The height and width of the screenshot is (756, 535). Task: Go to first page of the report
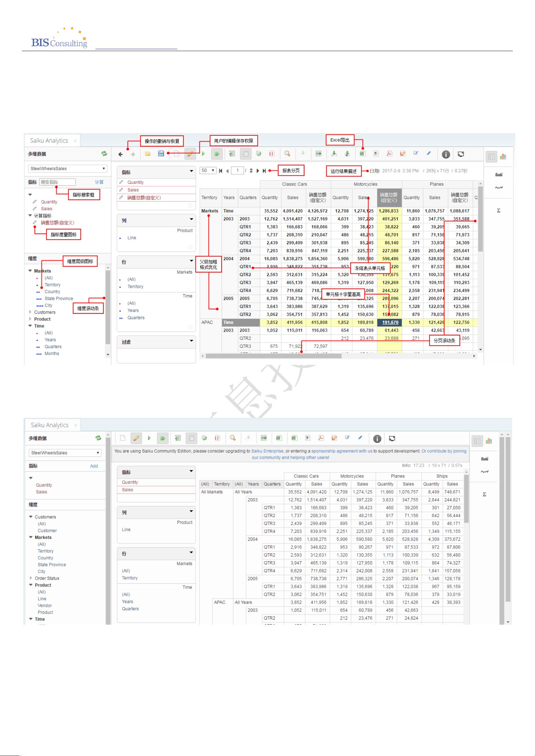point(220,171)
